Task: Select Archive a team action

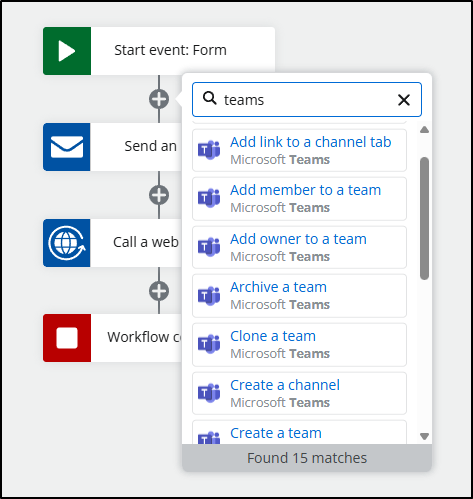Action: click(x=299, y=296)
